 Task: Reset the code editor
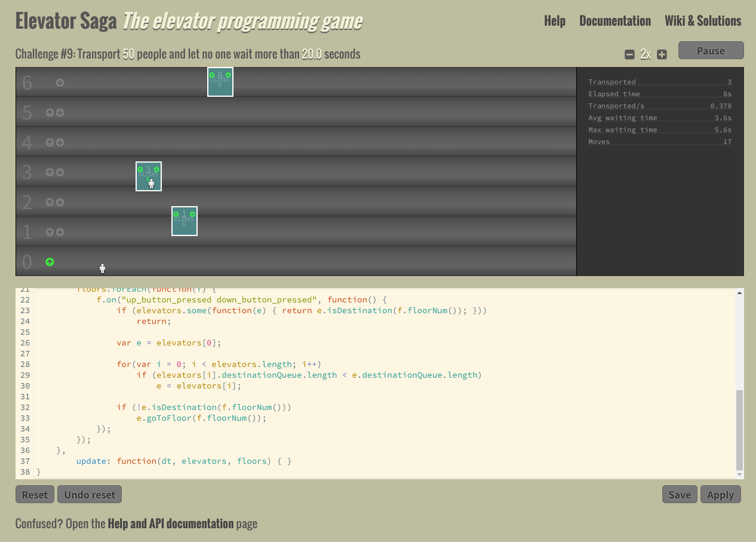[35, 494]
